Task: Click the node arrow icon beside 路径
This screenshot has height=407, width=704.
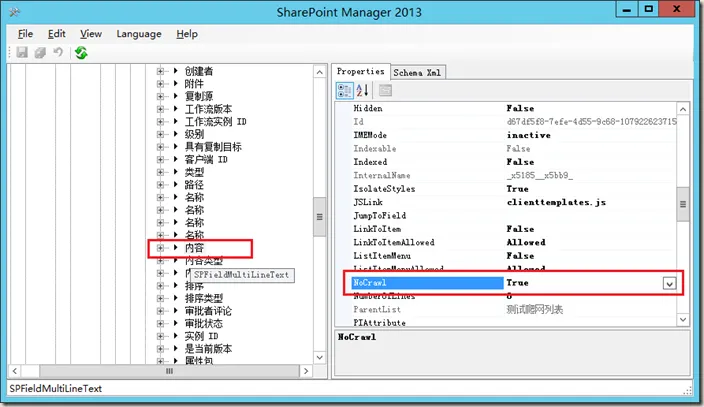Action: (176, 185)
